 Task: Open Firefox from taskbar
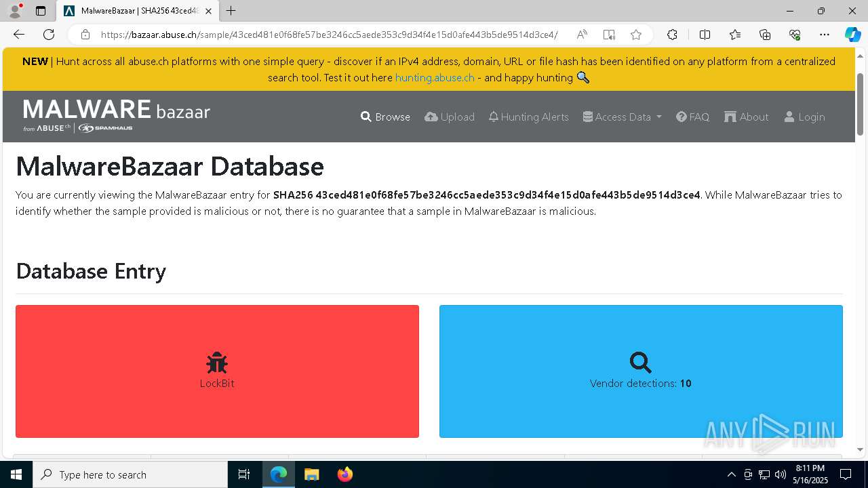pyautogui.click(x=344, y=474)
